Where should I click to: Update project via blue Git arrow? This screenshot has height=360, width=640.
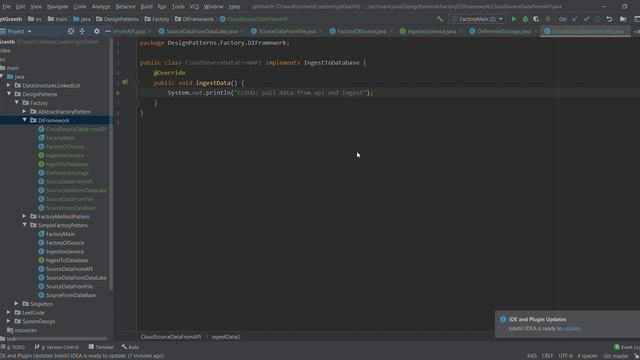coord(575,19)
